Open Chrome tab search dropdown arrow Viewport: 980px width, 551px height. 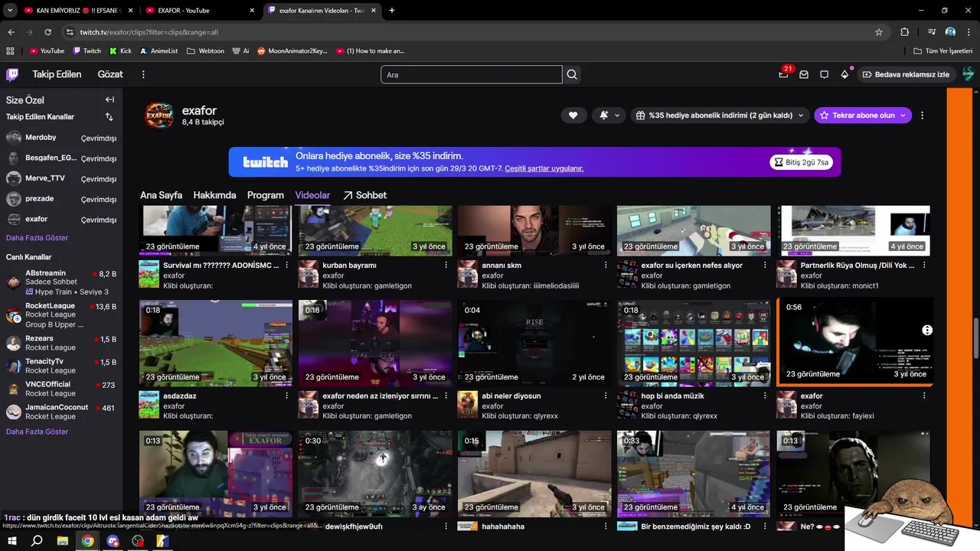click(10, 10)
